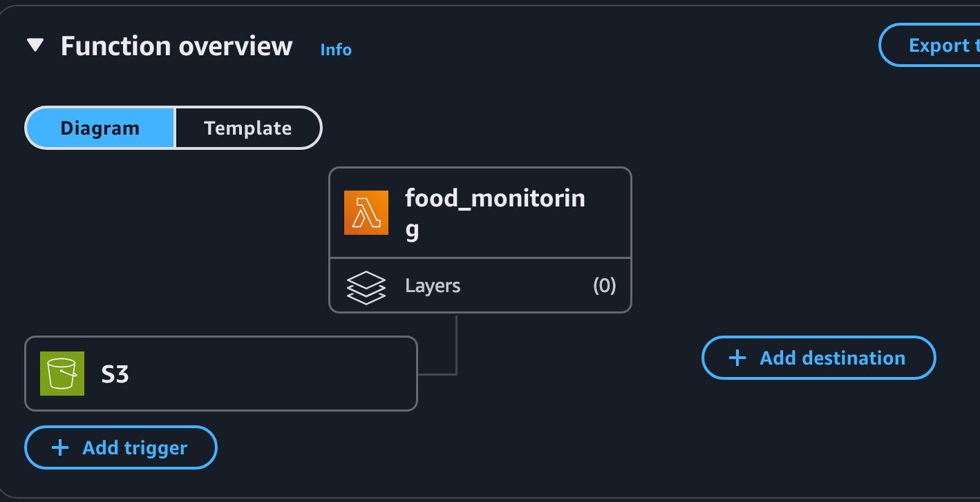Click the Add trigger button label
This screenshot has width=980, height=502.
[135, 447]
